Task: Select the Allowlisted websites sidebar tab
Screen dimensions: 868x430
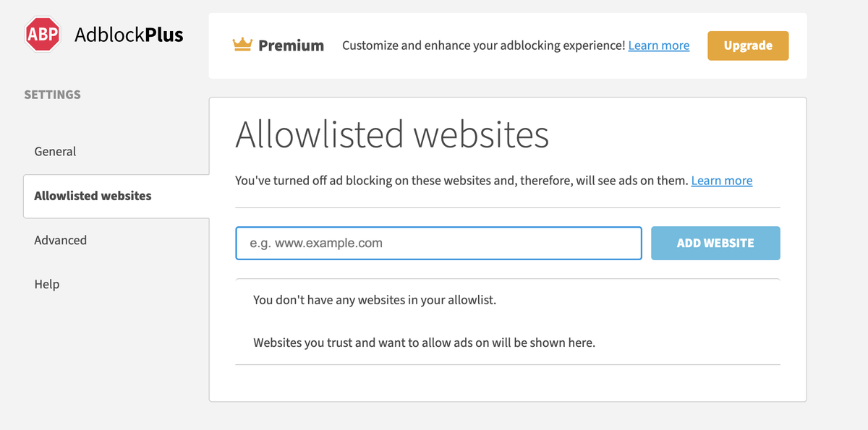Action: click(x=116, y=196)
